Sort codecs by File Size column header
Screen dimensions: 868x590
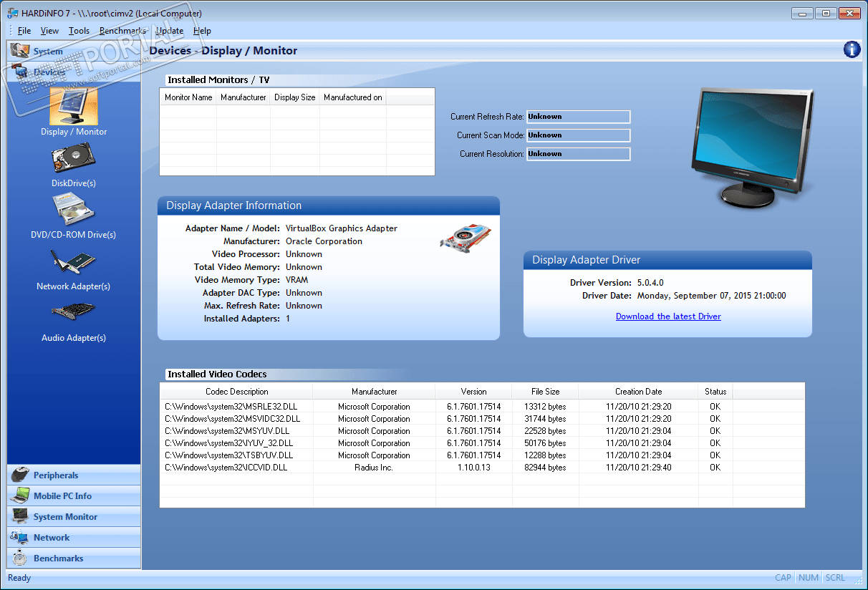point(545,392)
